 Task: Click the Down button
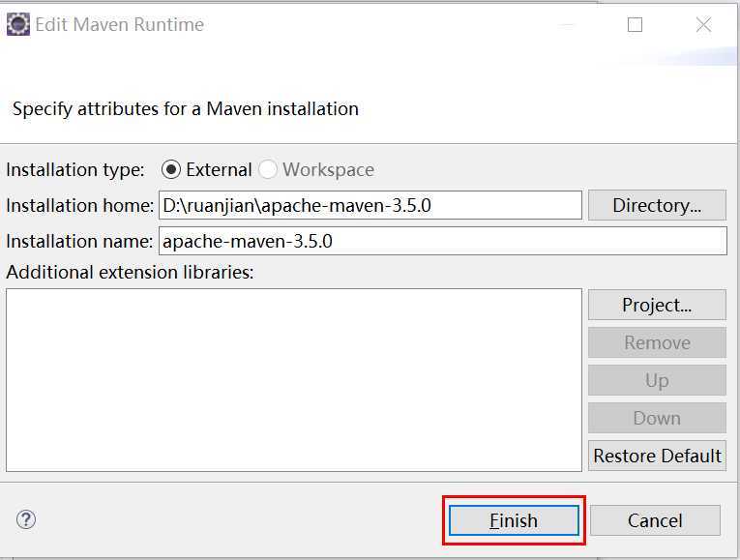(x=657, y=418)
